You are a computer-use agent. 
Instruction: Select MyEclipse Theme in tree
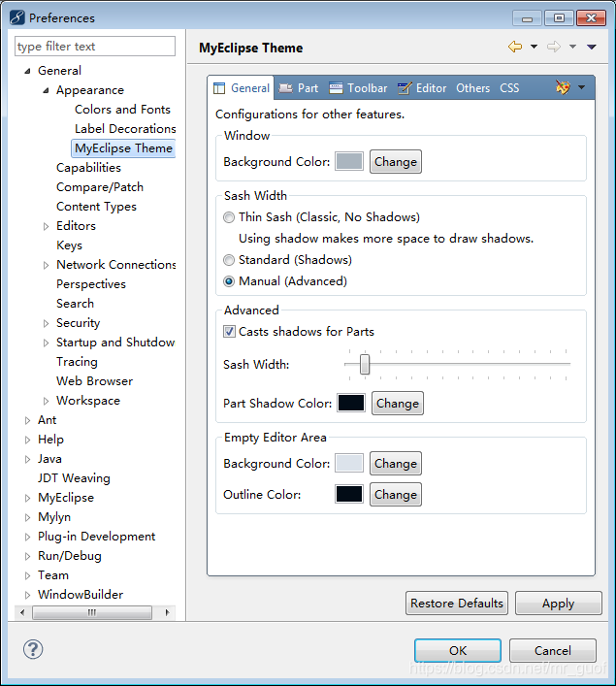123,147
